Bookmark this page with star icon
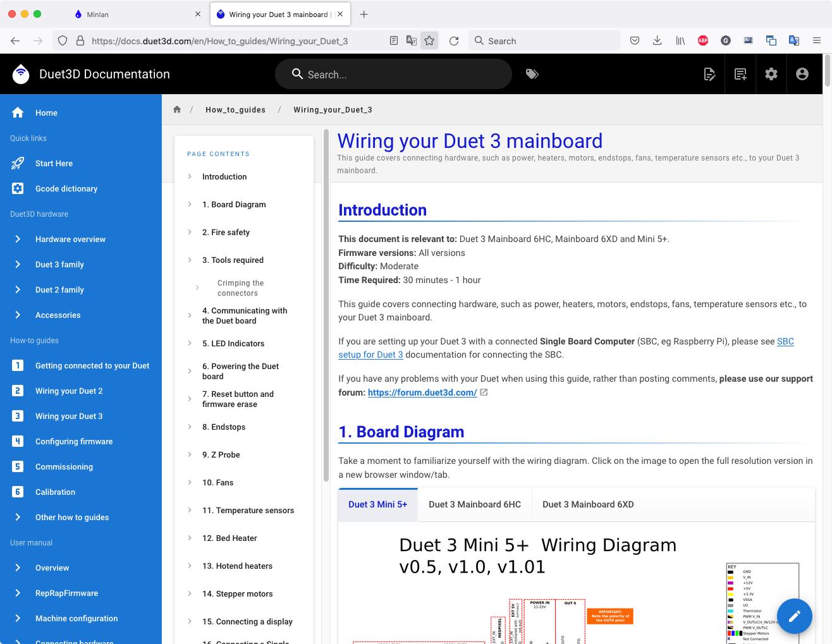Screen dimensions: 832x644 tap(429, 40)
